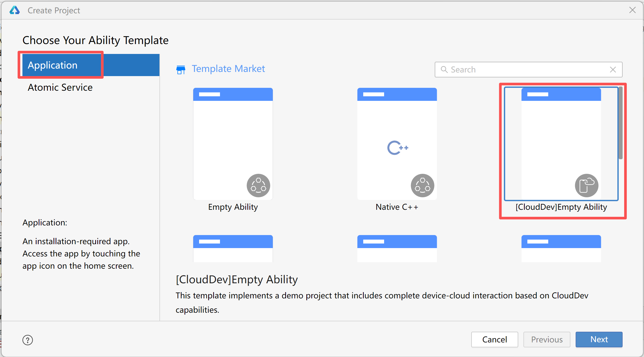Click the Cancel button
The image size is (644, 357).
coord(494,339)
